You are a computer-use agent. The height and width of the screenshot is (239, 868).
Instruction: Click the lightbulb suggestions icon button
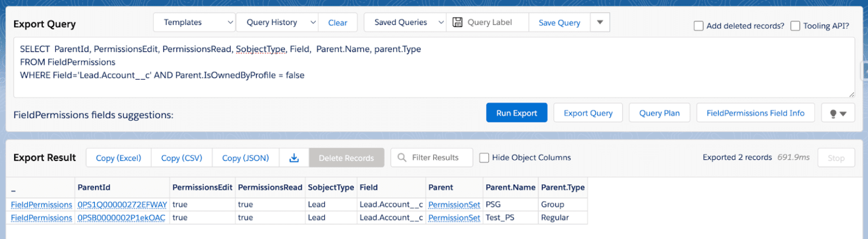837,113
